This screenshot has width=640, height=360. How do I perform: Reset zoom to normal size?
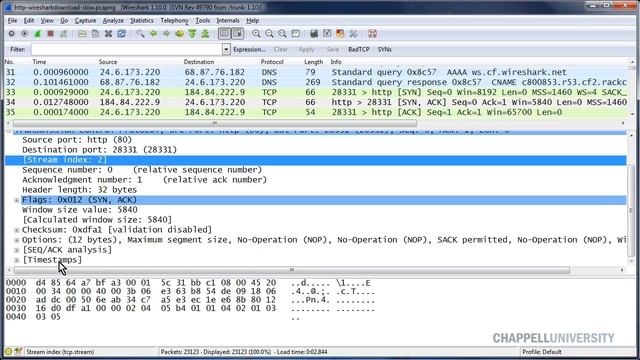tap(282, 34)
